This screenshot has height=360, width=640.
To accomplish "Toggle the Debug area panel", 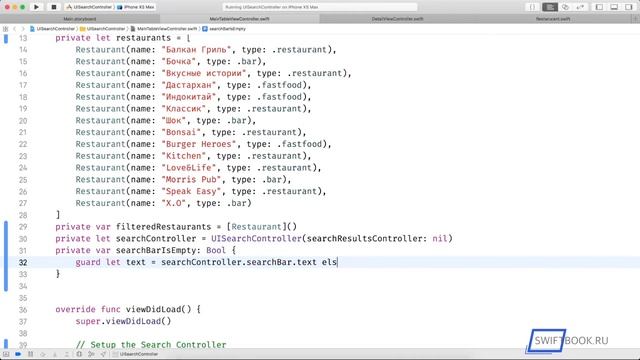I will click(614, 7).
